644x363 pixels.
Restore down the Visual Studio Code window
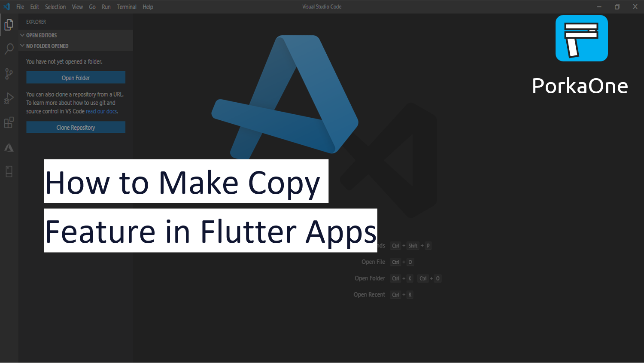(x=617, y=6)
